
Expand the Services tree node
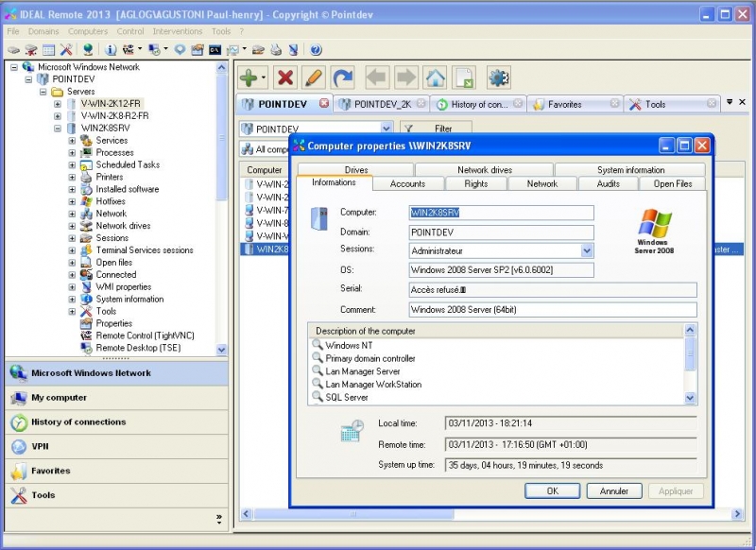pos(72,140)
